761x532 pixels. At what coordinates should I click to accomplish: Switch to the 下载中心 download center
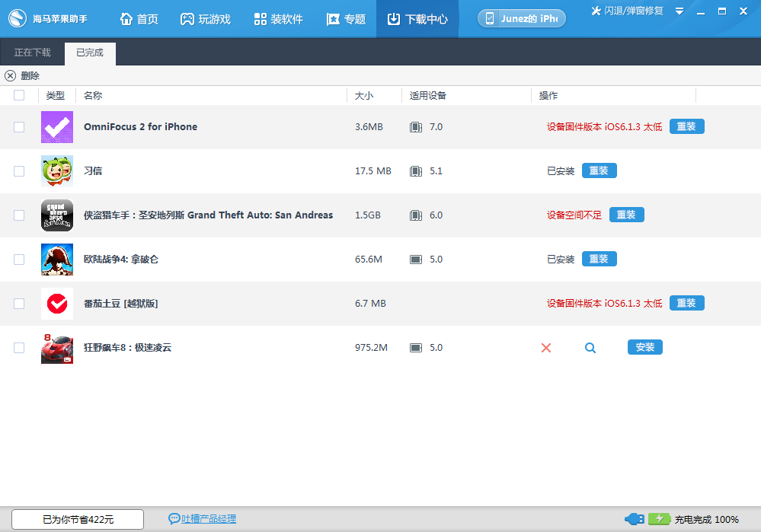coord(417,18)
